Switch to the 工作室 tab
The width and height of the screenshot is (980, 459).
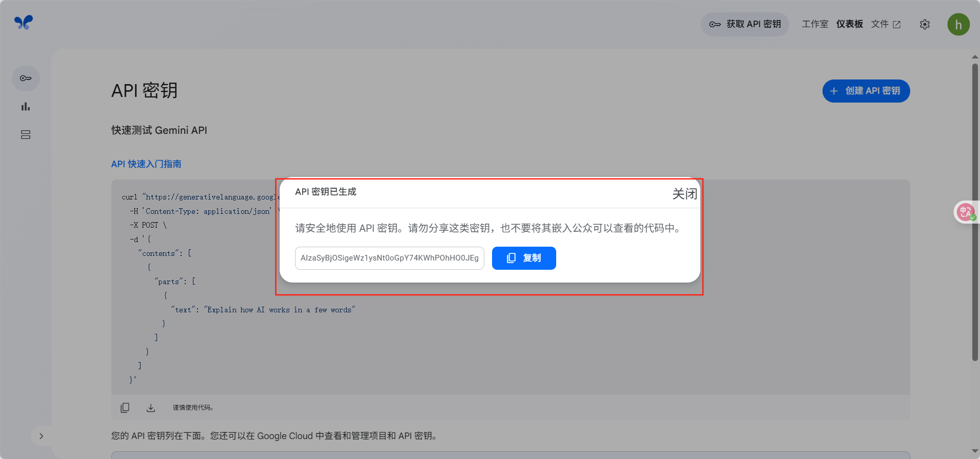coord(815,24)
